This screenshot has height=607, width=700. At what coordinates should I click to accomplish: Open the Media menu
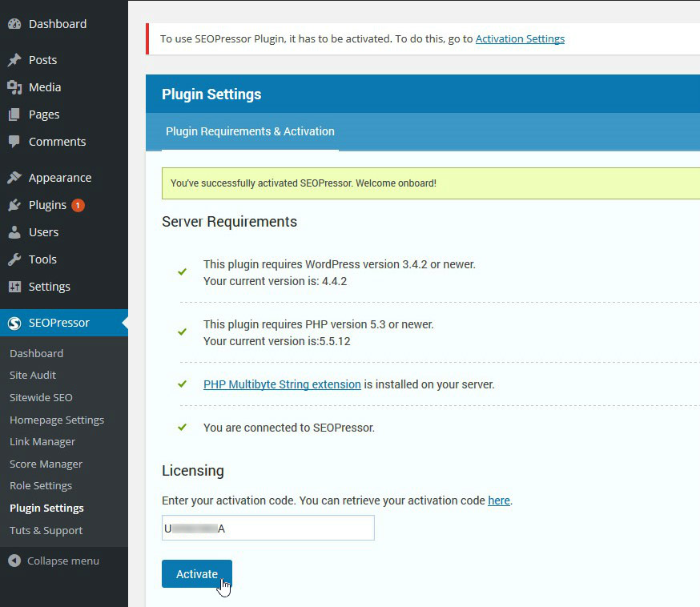[45, 87]
